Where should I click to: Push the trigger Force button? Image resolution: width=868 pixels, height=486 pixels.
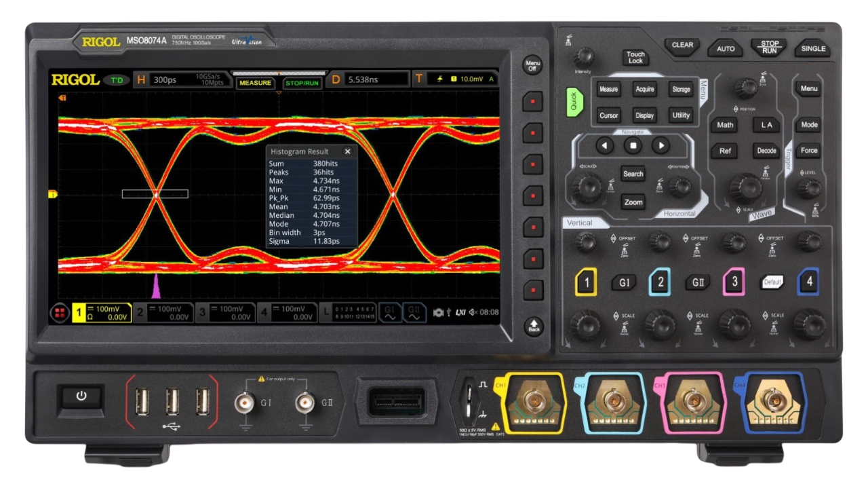click(x=808, y=151)
